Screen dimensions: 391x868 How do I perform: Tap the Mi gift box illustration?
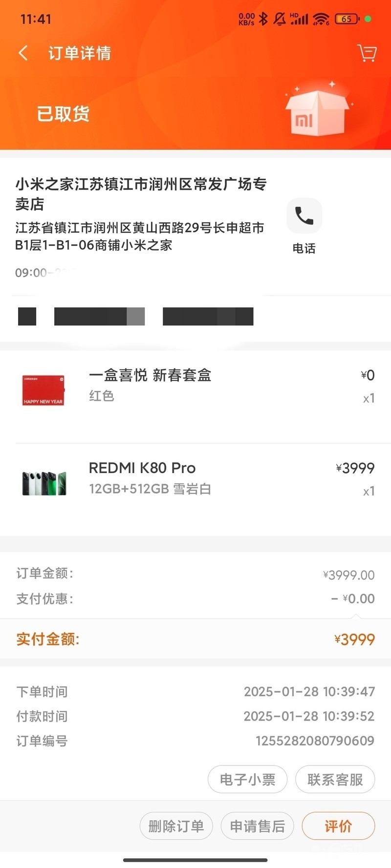click(x=317, y=112)
